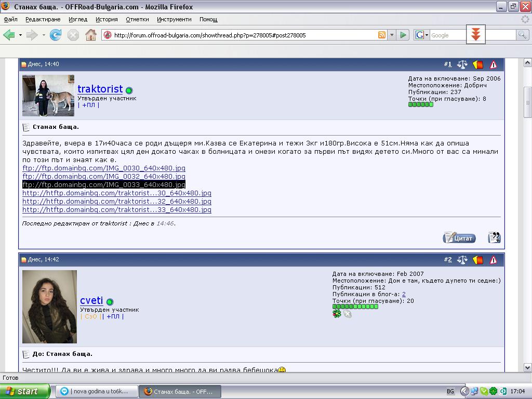Open cveti's blog publications link 2
Viewport: 532px width, 399px height.
coord(404,294)
